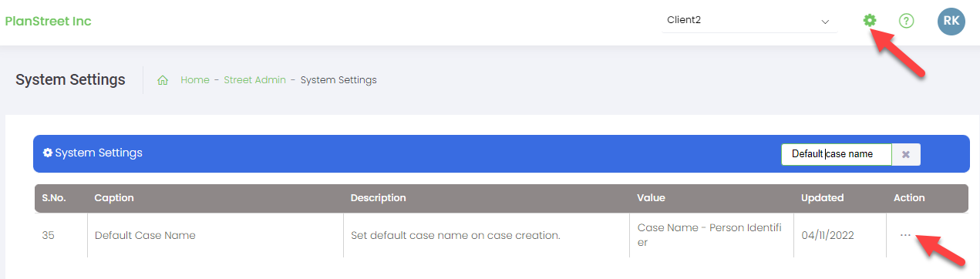The height and width of the screenshot is (279, 980).
Task: Clear search with the X button
Action: pyautogui.click(x=906, y=154)
